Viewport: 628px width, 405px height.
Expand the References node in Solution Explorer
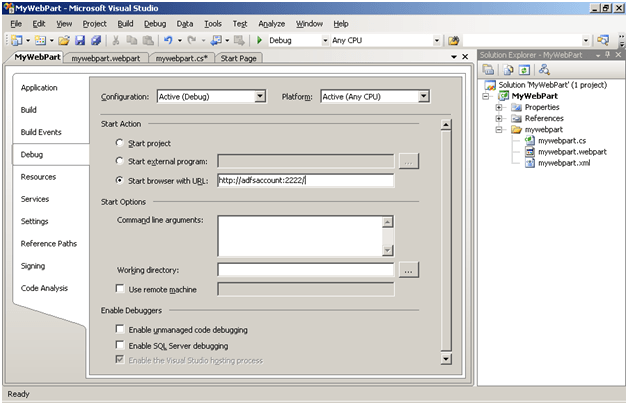click(499, 118)
